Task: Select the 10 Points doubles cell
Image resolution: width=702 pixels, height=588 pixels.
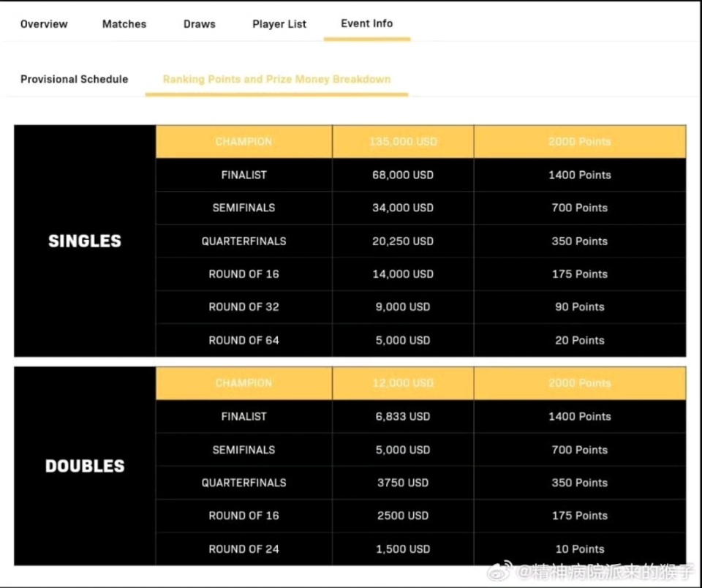Action: (580, 549)
